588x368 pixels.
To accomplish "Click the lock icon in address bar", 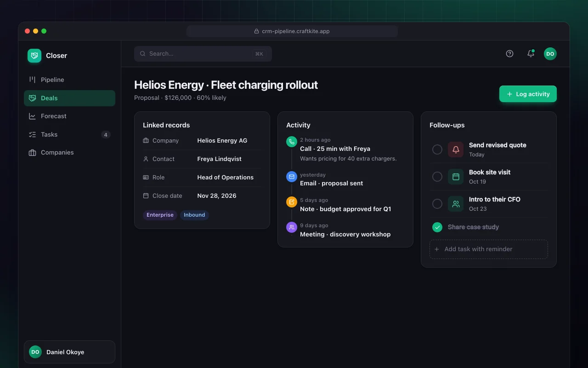I will point(257,31).
